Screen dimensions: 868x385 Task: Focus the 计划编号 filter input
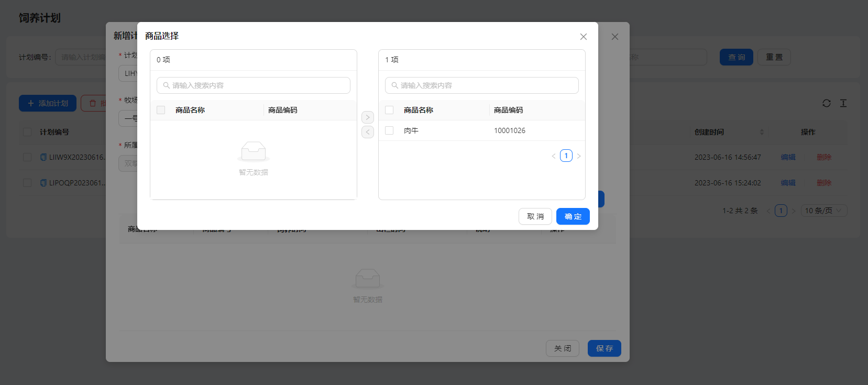tap(81, 57)
